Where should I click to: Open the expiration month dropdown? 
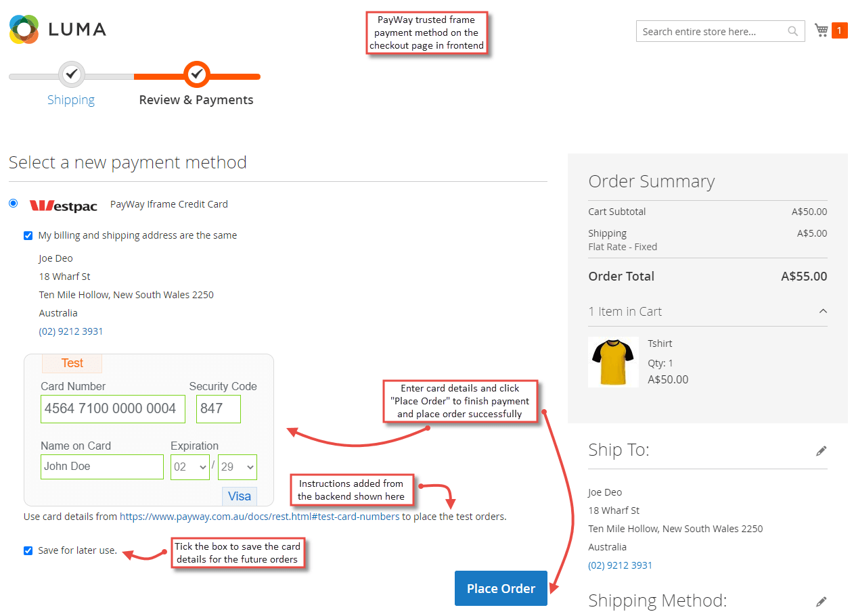(x=190, y=467)
